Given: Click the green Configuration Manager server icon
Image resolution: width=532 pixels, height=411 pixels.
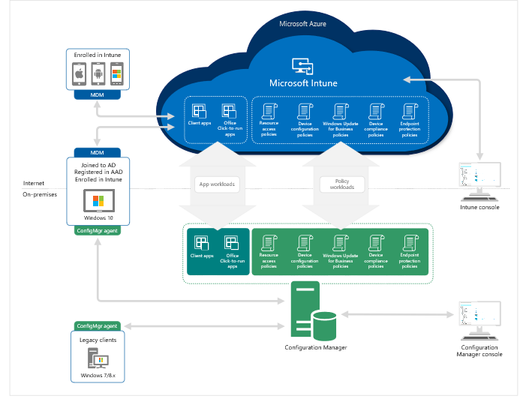Looking at the screenshot, I should pos(314,311).
